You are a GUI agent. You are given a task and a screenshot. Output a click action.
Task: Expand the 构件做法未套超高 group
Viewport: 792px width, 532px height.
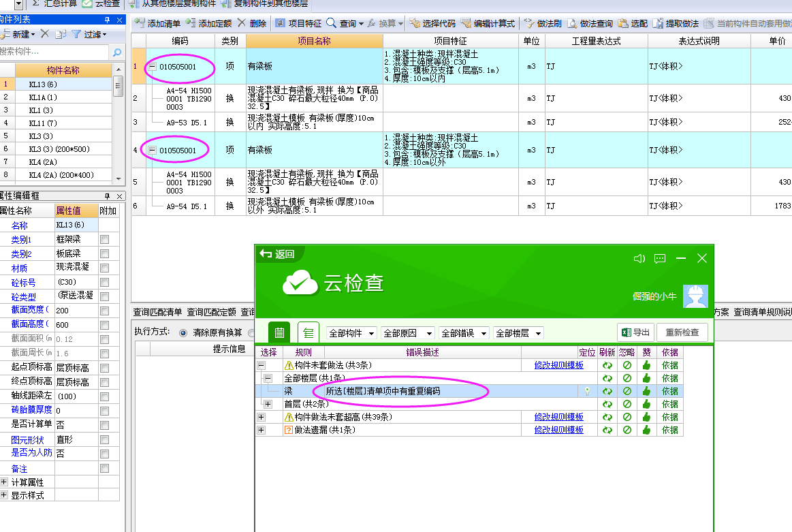(261, 417)
